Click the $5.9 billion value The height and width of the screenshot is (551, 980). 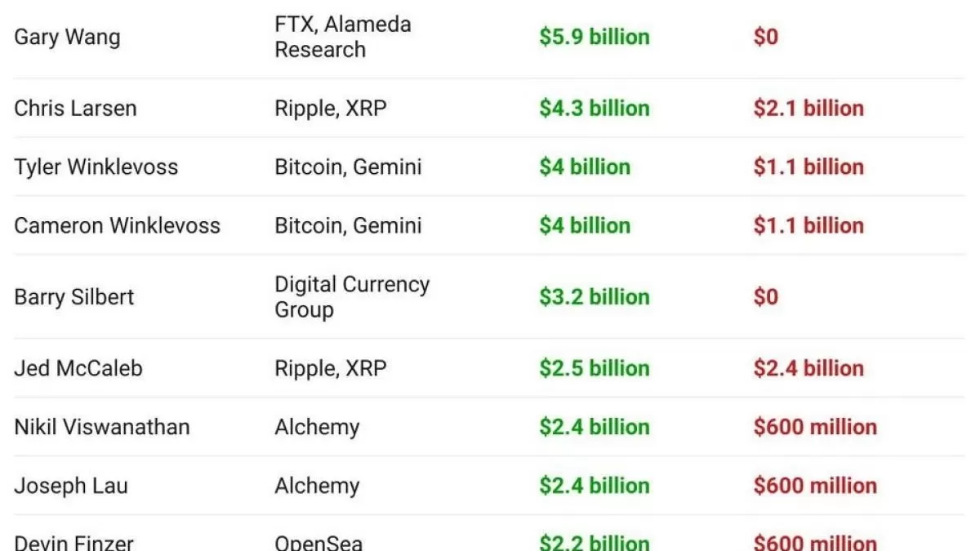[594, 38]
